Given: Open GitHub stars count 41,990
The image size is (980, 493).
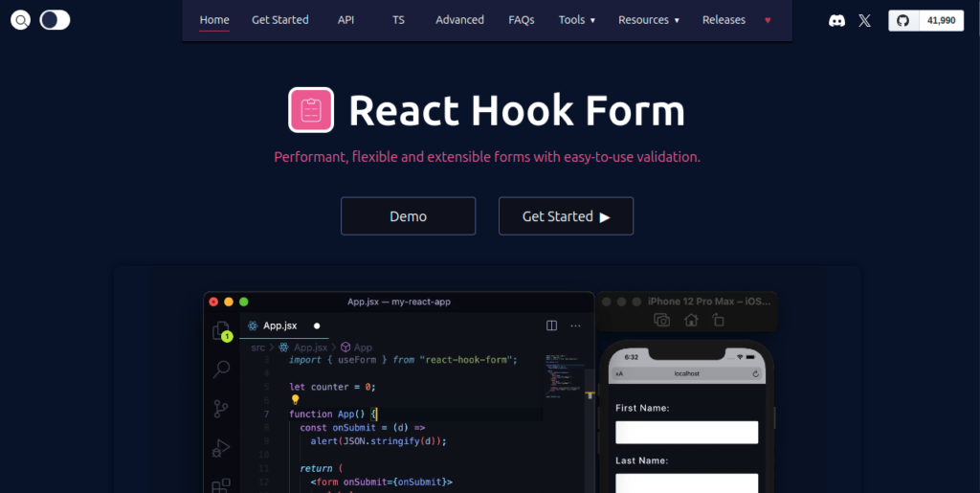Looking at the screenshot, I should click(x=942, y=21).
